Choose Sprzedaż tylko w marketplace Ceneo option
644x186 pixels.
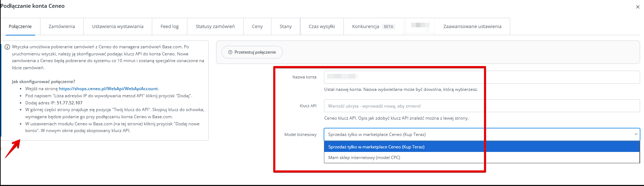[x=376, y=147]
